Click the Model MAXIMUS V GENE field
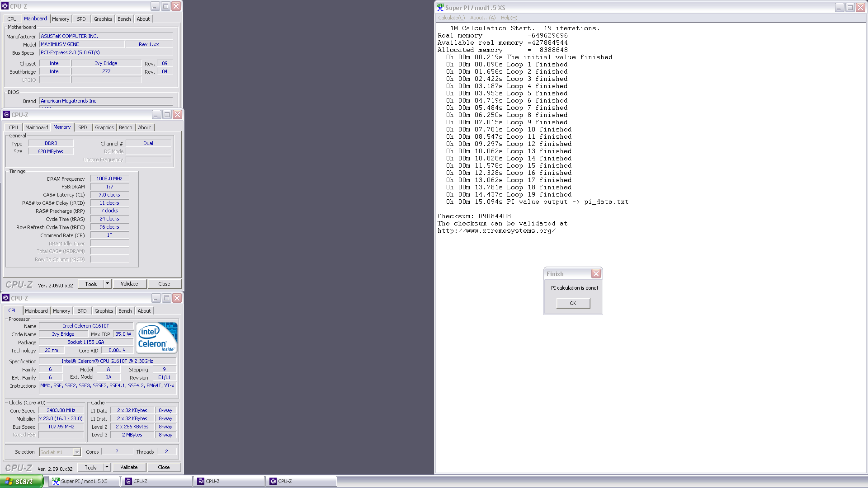This screenshot has height=488, width=868. click(x=82, y=44)
